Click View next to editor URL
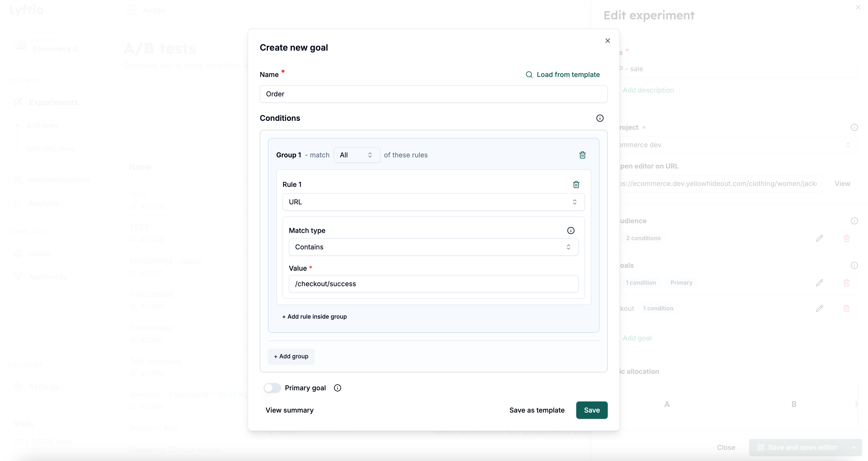Viewport: 868px width, 461px height. 842,184
